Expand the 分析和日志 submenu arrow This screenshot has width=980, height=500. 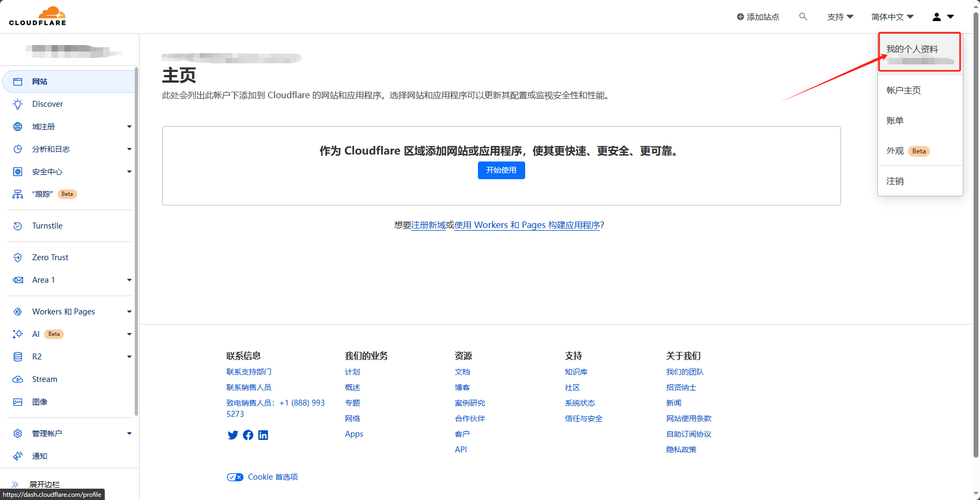[x=129, y=149]
